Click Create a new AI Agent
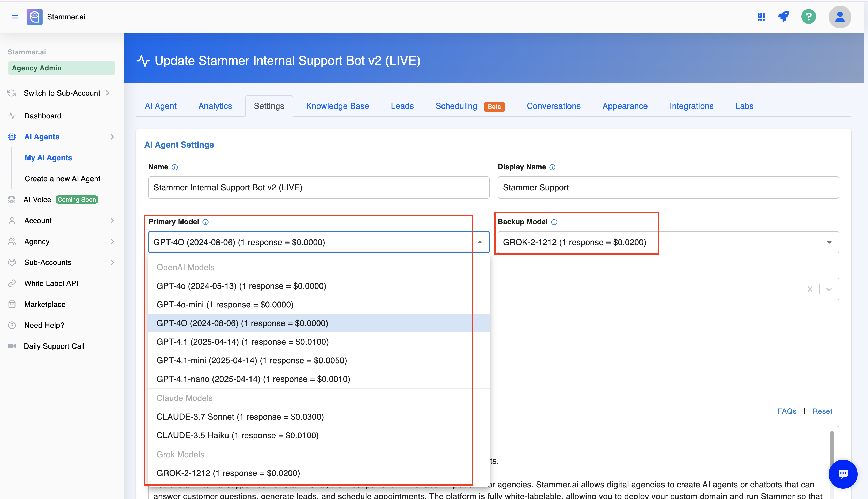Screen dimensions: 868x499 (62, 179)
